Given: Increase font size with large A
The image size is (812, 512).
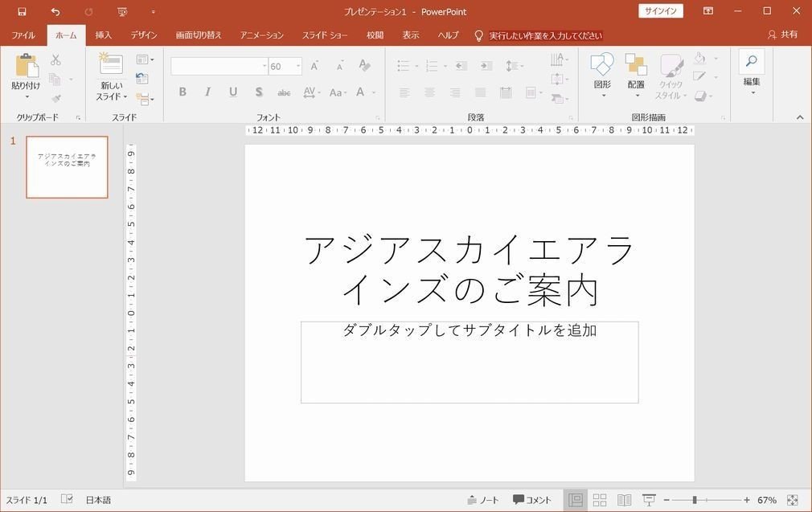Looking at the screenshot, I should [314, 66].
